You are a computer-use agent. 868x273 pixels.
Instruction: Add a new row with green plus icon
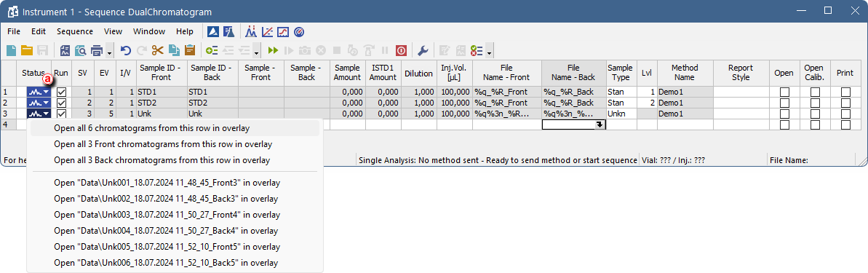tap(212, 50)
